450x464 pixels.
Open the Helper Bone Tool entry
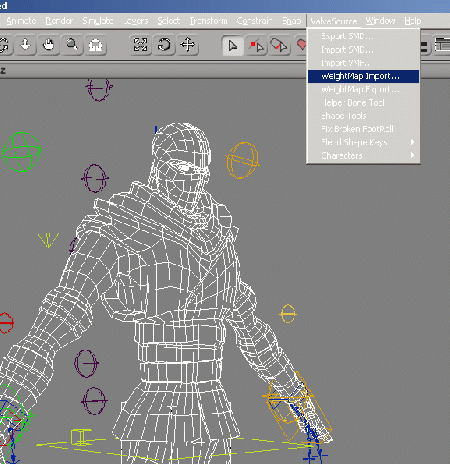tap(363, 103)
